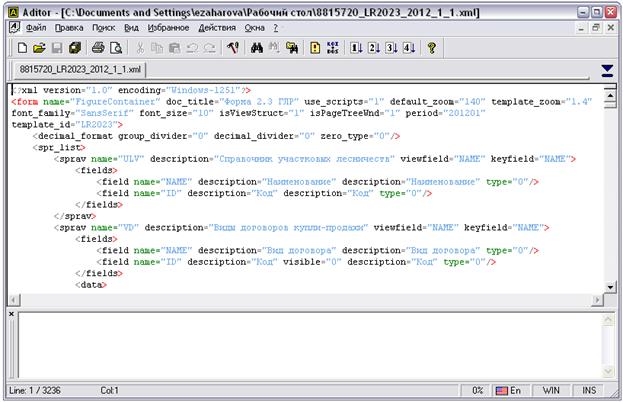Click the horizontal scrollbar right arrow in editor
623x402 pixels.
coord(598,301)
